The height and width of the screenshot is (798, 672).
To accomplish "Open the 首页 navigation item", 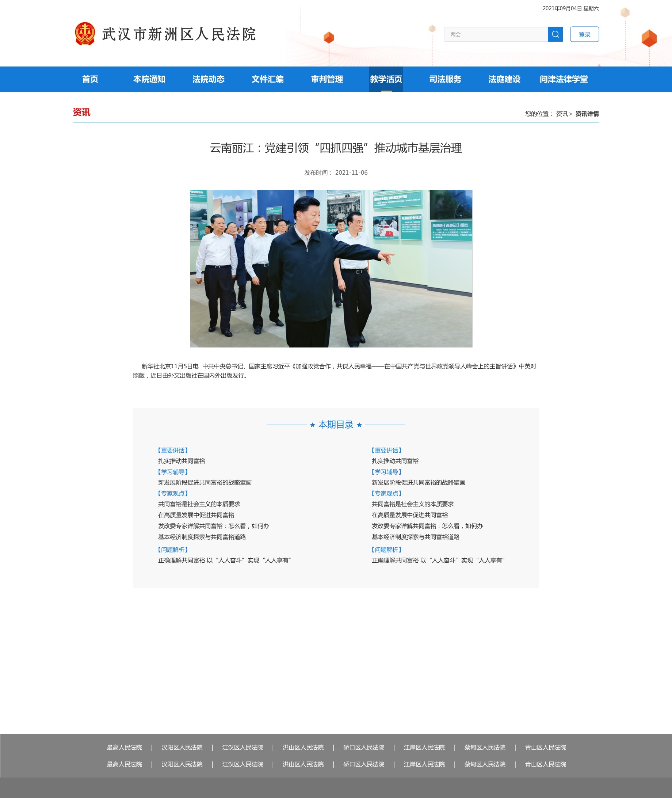I will click(90, 79).
